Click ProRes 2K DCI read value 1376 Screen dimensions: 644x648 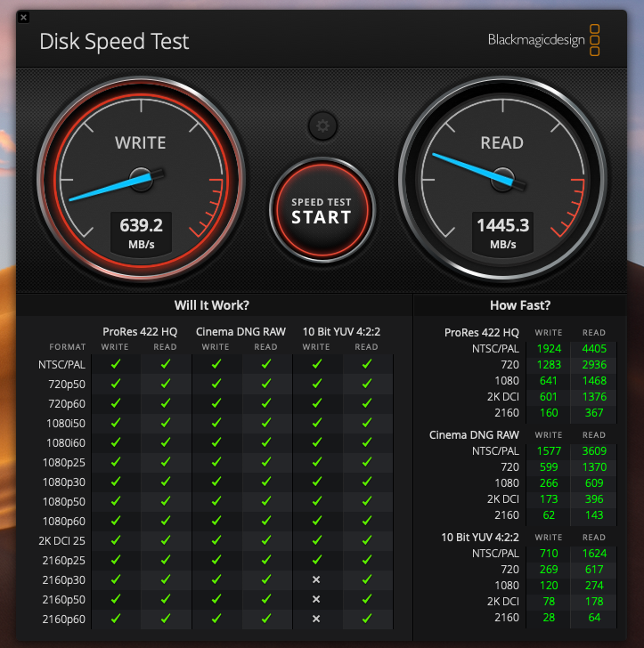(x=594, y=397)
